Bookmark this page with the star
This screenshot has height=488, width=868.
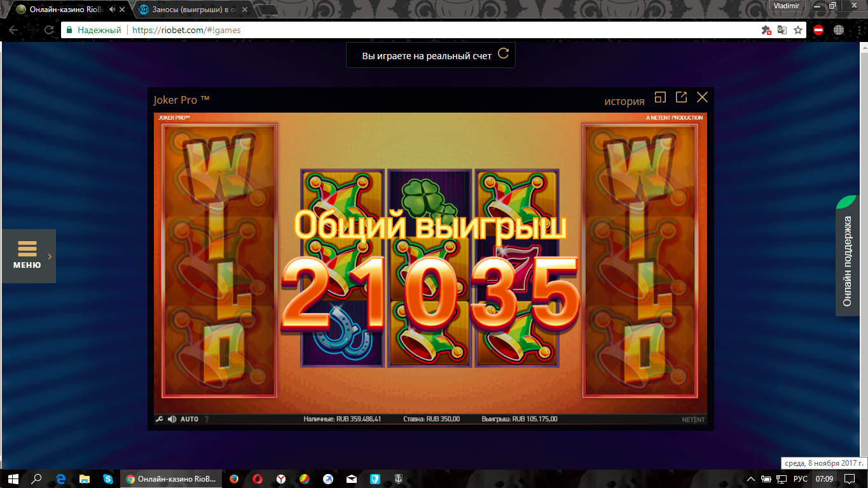tap(798, 30)
